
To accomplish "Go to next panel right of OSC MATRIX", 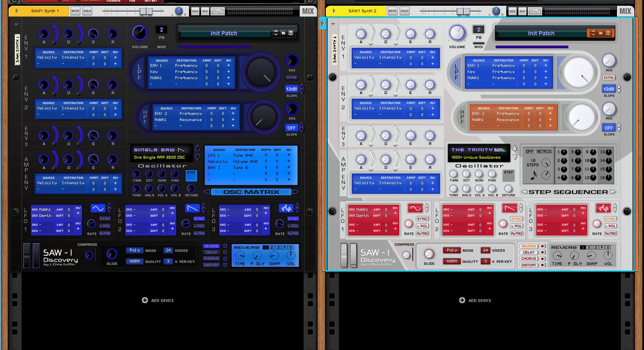I will (x=296, y=192).
